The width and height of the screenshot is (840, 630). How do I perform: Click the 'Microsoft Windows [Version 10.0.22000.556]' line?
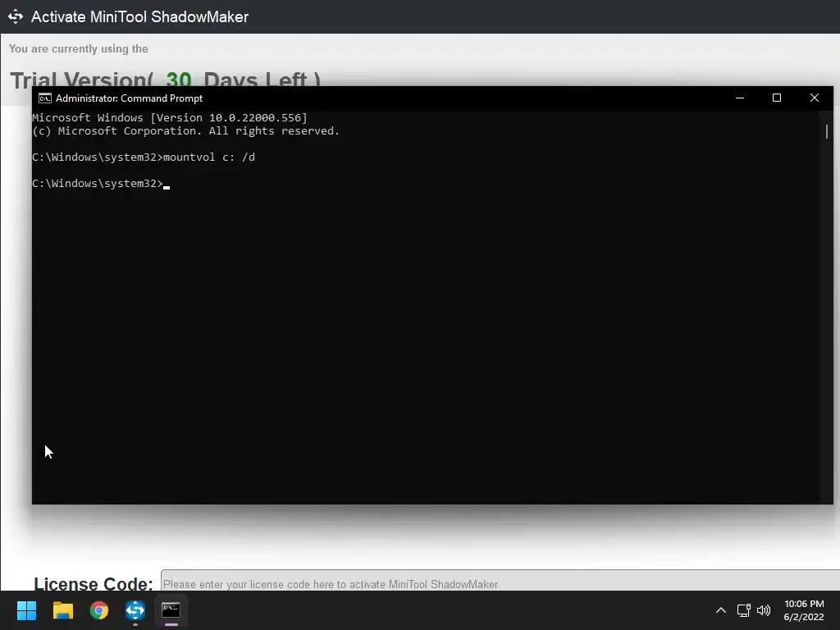[x=170, y=118]
